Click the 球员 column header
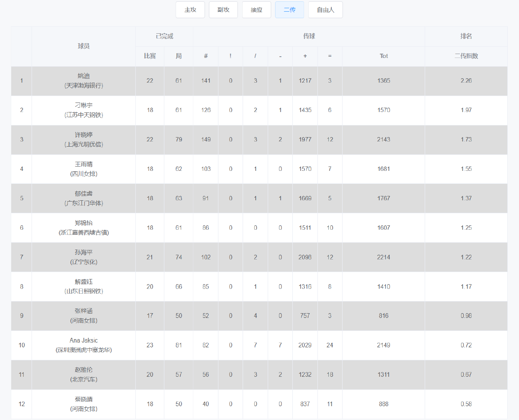519x420 pixels. coord(83,46)
